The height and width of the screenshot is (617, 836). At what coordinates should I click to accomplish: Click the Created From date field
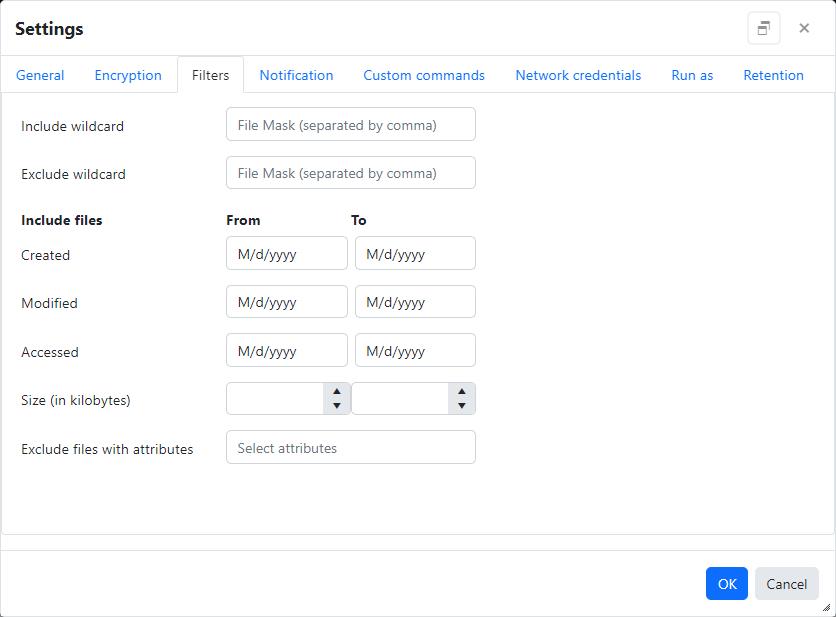(x=287, y=253)
